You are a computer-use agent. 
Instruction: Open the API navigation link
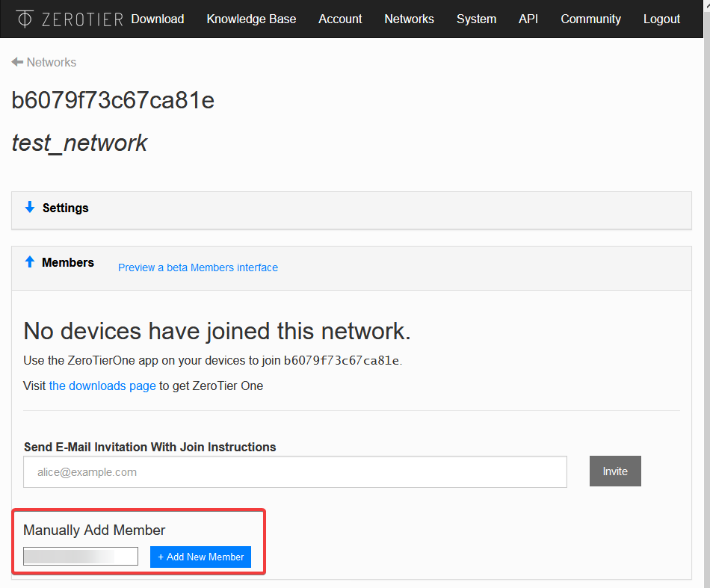pyautogui.click(x=528, y=19)
